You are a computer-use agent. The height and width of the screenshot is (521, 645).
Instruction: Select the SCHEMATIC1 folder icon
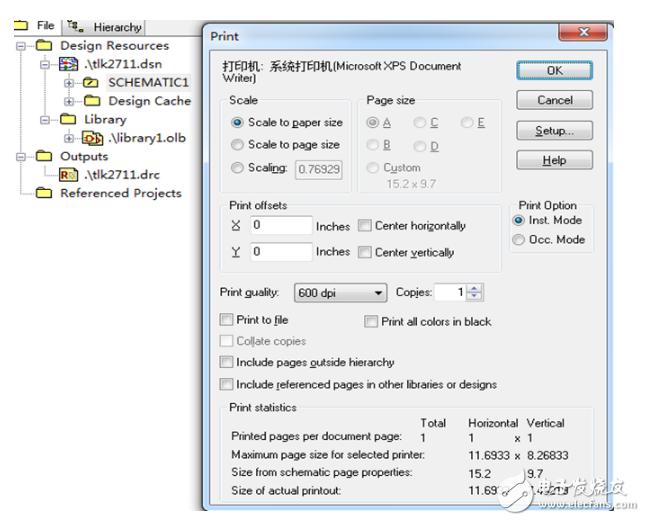point(92,83)
